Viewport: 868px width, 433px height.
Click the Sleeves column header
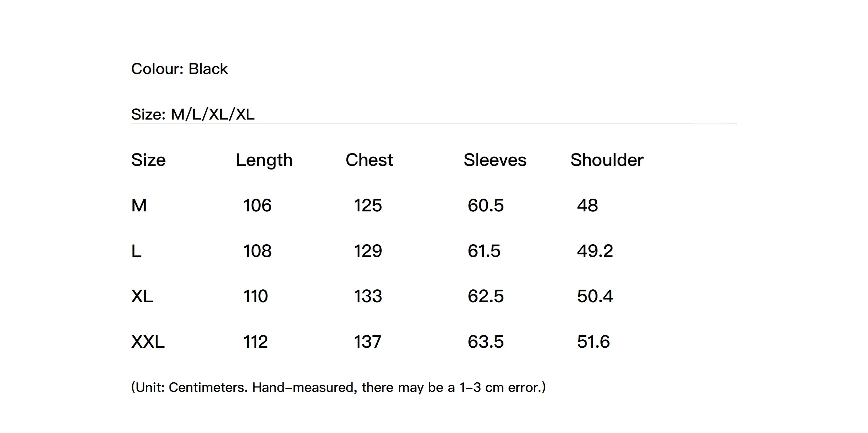pos(495,160)
